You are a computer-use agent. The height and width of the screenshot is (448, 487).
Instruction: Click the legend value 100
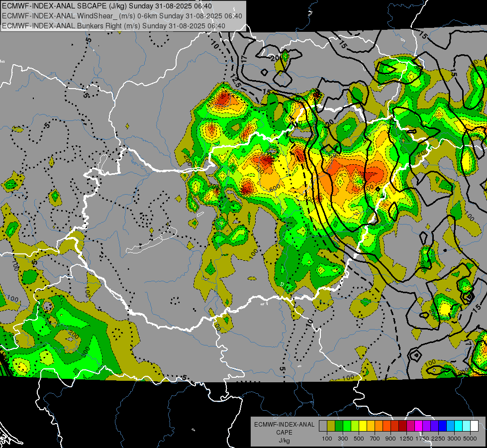(327, 439)
